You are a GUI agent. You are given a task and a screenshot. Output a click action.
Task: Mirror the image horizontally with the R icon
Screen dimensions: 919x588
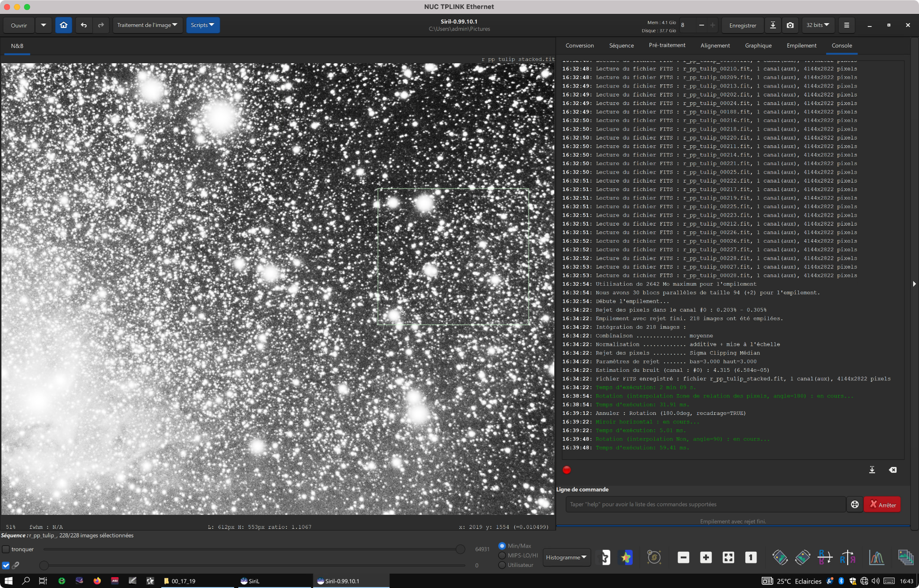tap(848, 557)
